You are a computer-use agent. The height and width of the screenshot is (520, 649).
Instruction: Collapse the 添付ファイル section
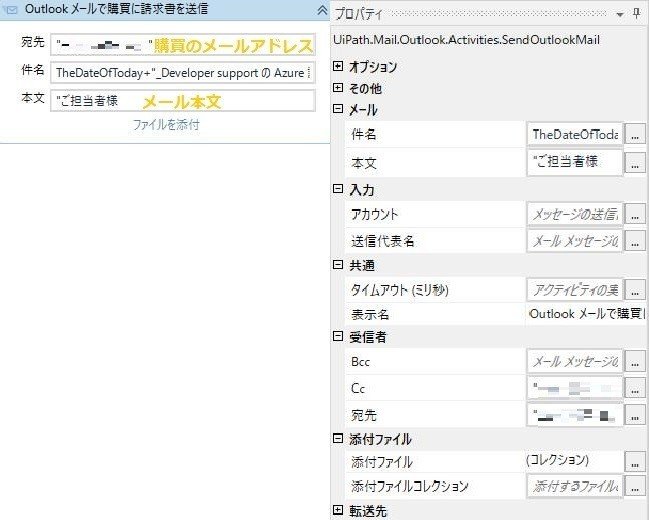[338, 438]
